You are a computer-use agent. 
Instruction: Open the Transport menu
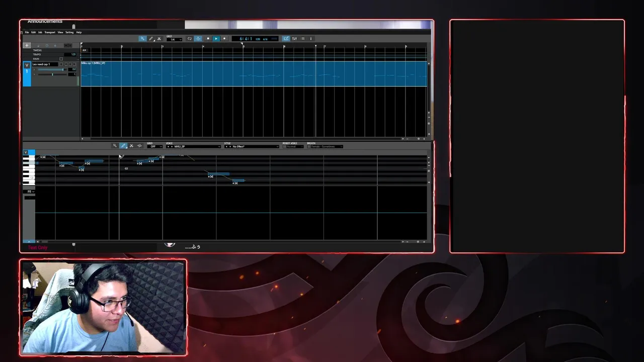[50, 32]
